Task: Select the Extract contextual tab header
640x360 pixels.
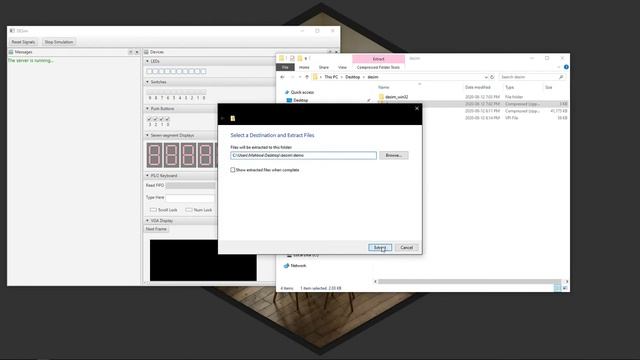Action: coord(378,59)
